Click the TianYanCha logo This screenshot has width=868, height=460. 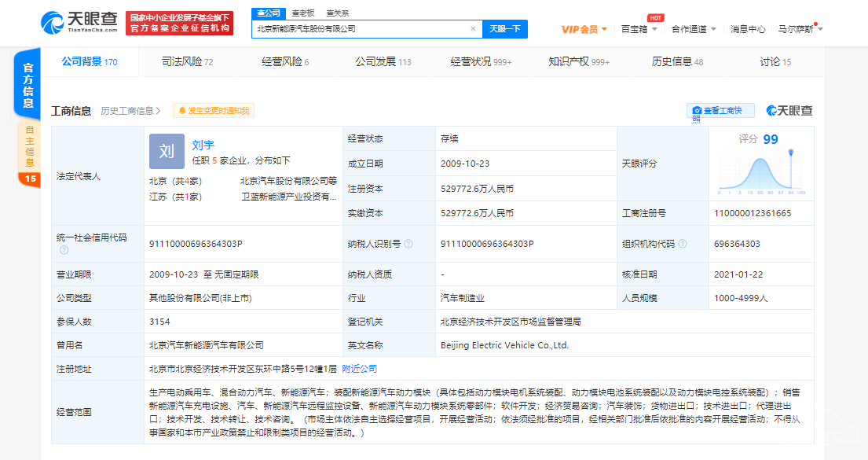(79, 22)
